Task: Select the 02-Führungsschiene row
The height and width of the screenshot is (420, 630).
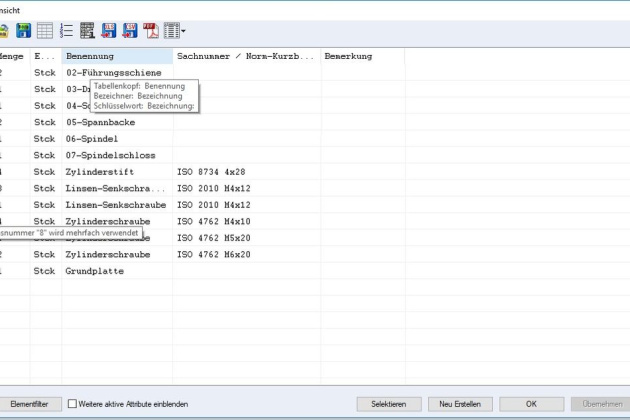Action: coord(113,73)
